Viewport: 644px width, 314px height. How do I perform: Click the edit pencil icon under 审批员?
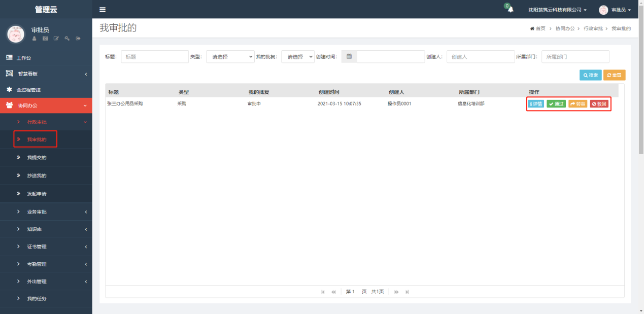[x=56, y=39]
